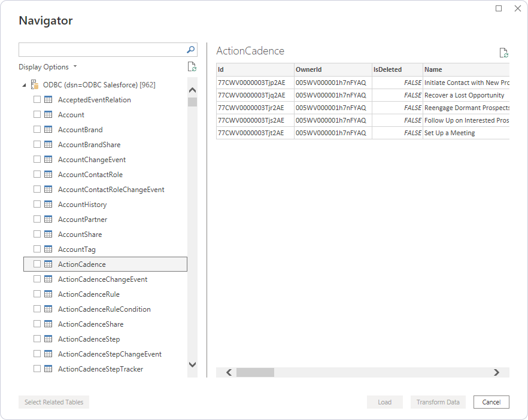Check the ActionCadence table checkbox

click(37, 264)
